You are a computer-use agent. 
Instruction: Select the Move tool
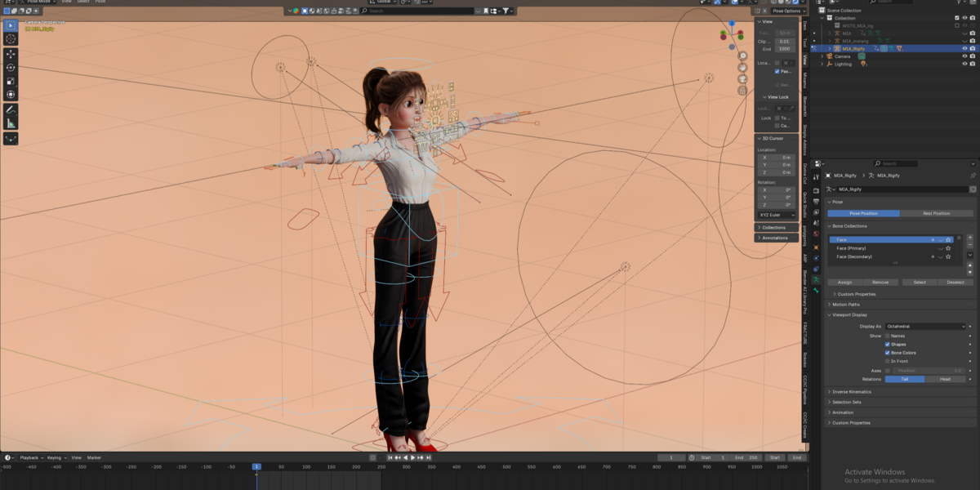11,54
